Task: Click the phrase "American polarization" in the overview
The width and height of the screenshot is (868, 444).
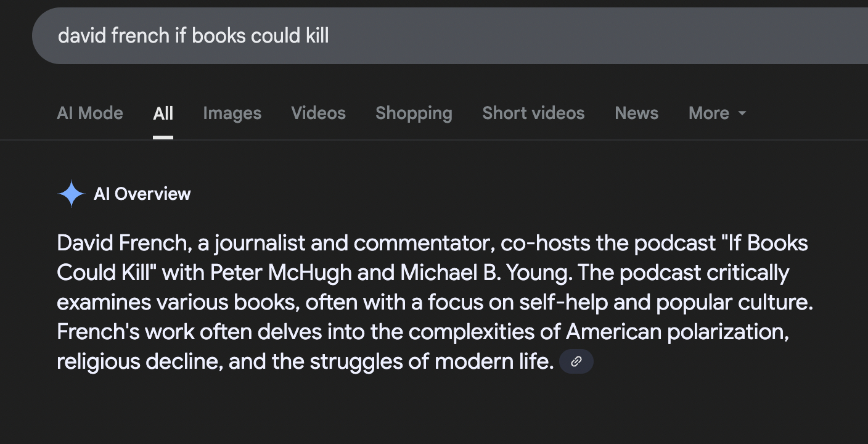Action: pos(677,332)
